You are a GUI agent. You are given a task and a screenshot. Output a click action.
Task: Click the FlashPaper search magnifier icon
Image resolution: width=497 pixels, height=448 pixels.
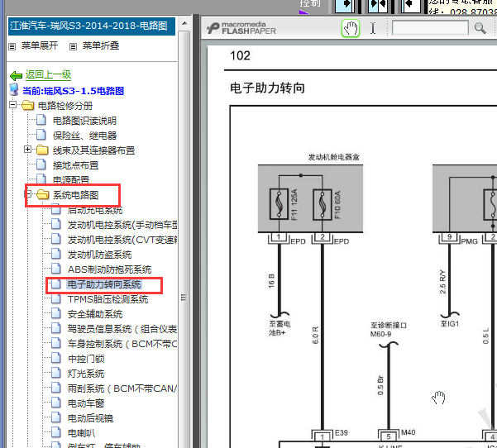480,28
